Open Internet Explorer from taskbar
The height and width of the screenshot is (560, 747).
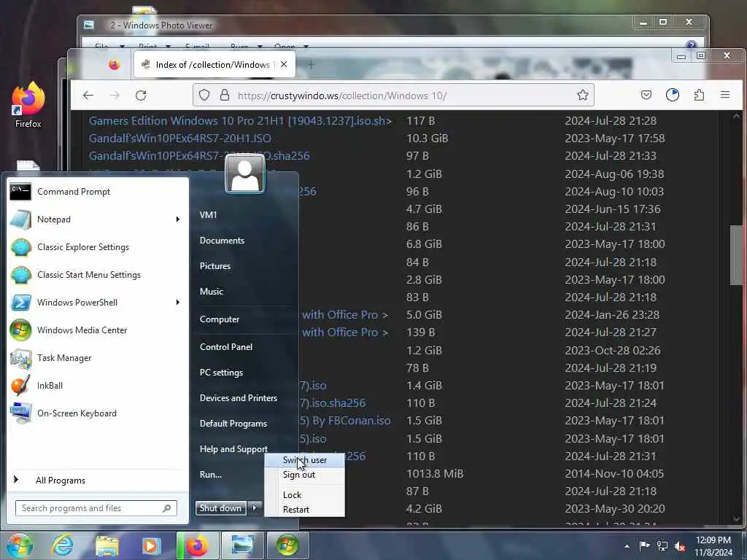point(63,545)
